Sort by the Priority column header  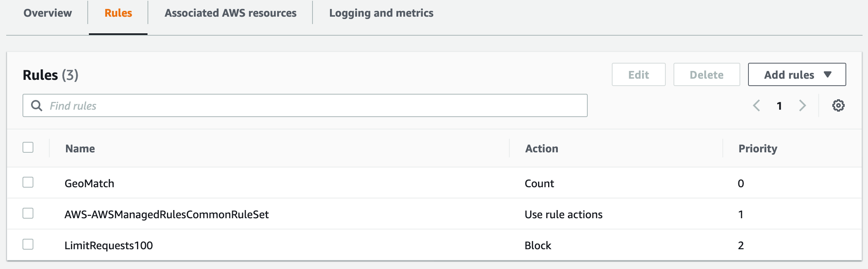[x=758, y=148]
